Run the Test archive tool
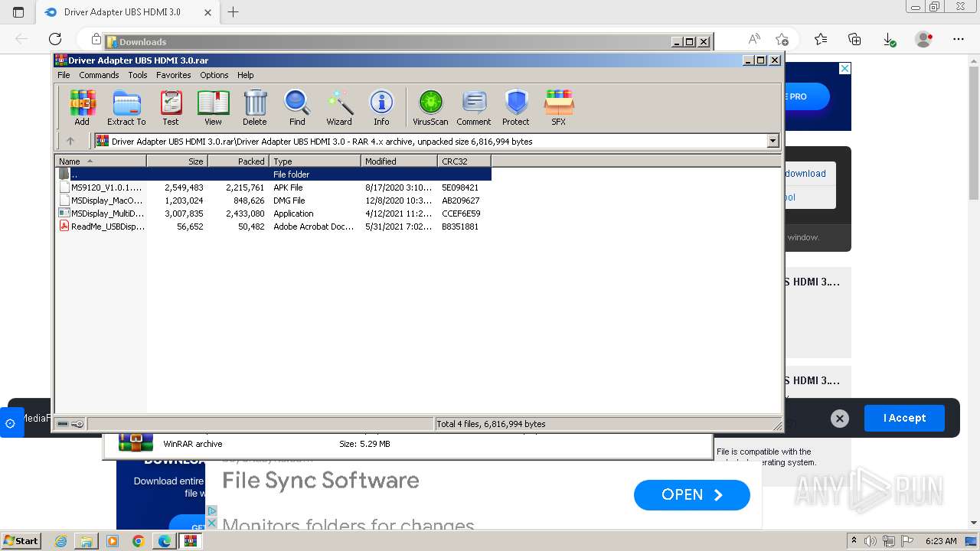The image size is (980, 551). point(171,107)
